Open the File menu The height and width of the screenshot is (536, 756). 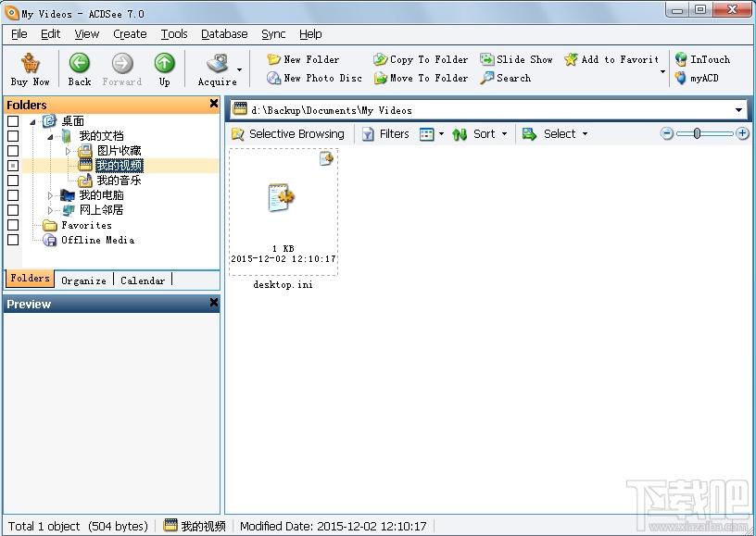tap(19, 34)
